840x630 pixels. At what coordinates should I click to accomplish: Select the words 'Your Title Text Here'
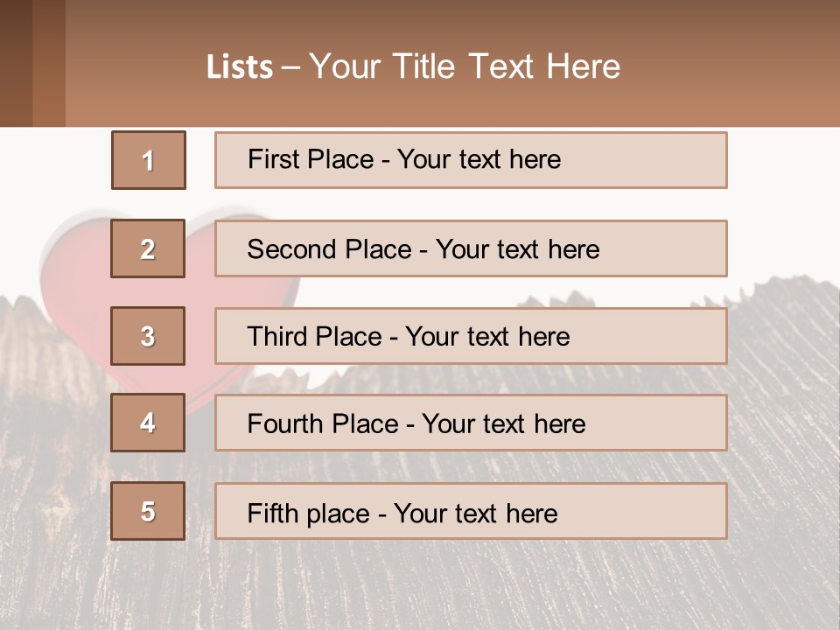pyautogui.click(x=465, y=66)
